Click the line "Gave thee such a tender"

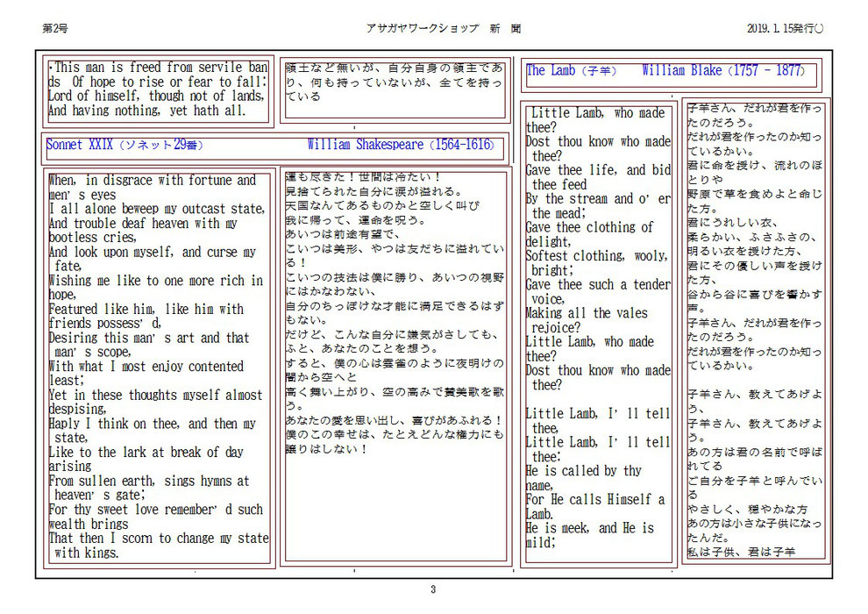[x=599, y=285]
